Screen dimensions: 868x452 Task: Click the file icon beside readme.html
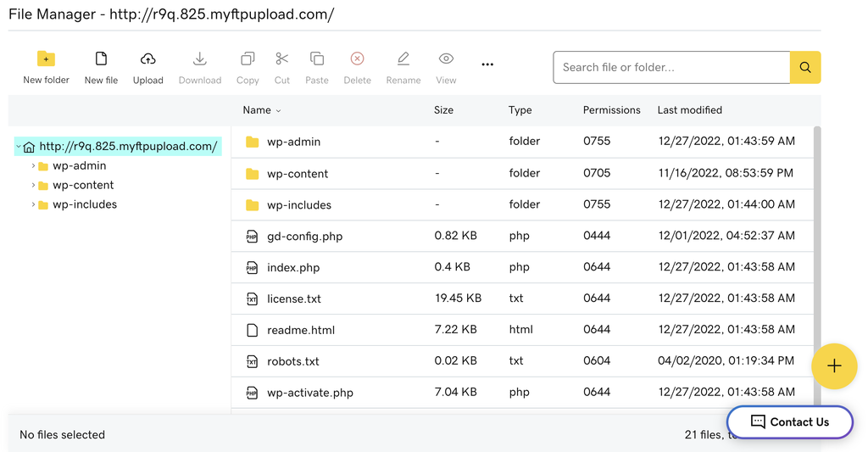(x=252, y=330)
